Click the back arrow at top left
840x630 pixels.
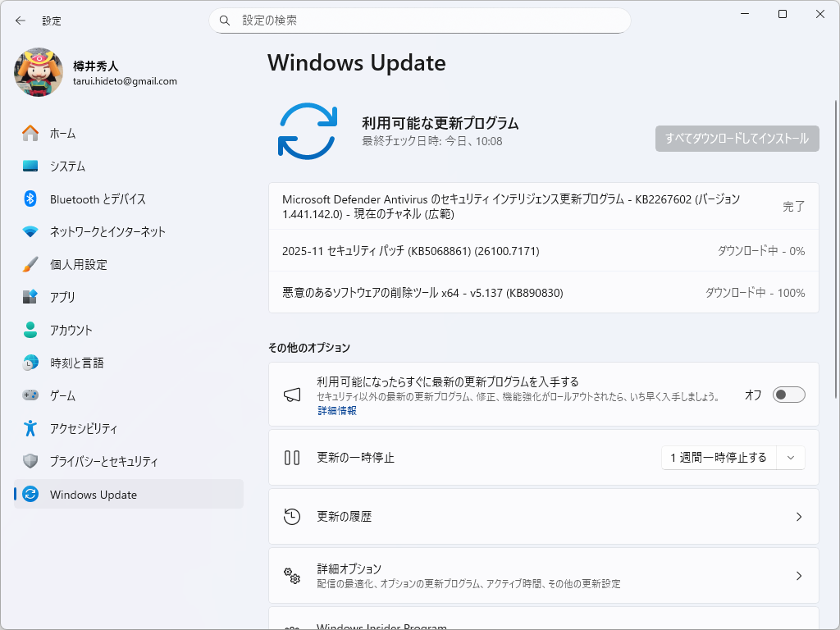[x=20, y=21]
